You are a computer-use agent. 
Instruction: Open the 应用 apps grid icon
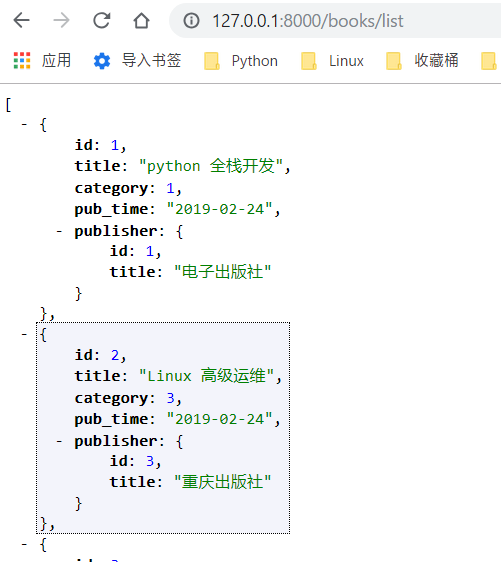pyautogui.click(x=22, y=60)
